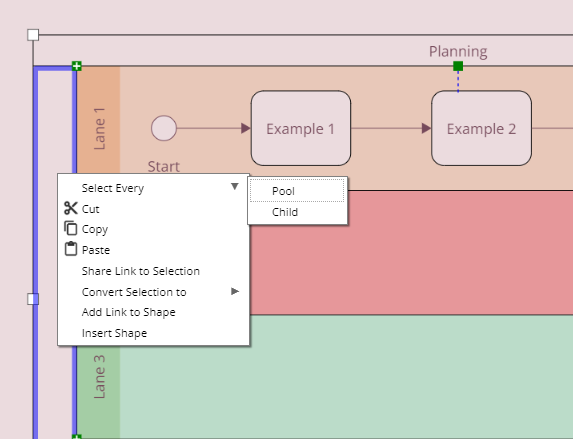Select the Example 2 task shape
The width and height of the screenshot is (573, 439).
click(x=481, y=128)
